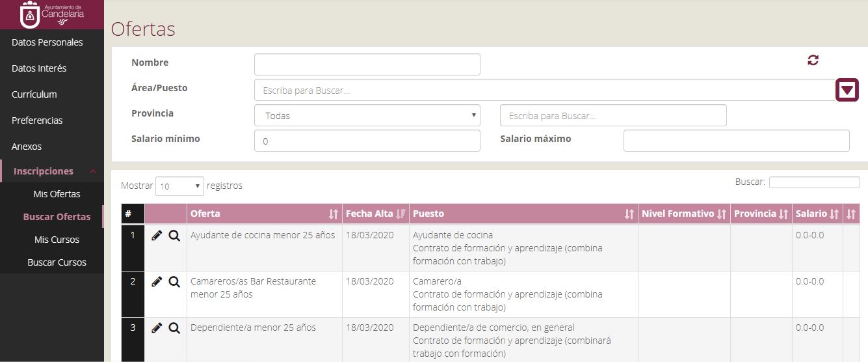Click the 0.0-0.0 salary in row 1
The width and height of the screenshot is (868, 362).
(x=809, y=235)
